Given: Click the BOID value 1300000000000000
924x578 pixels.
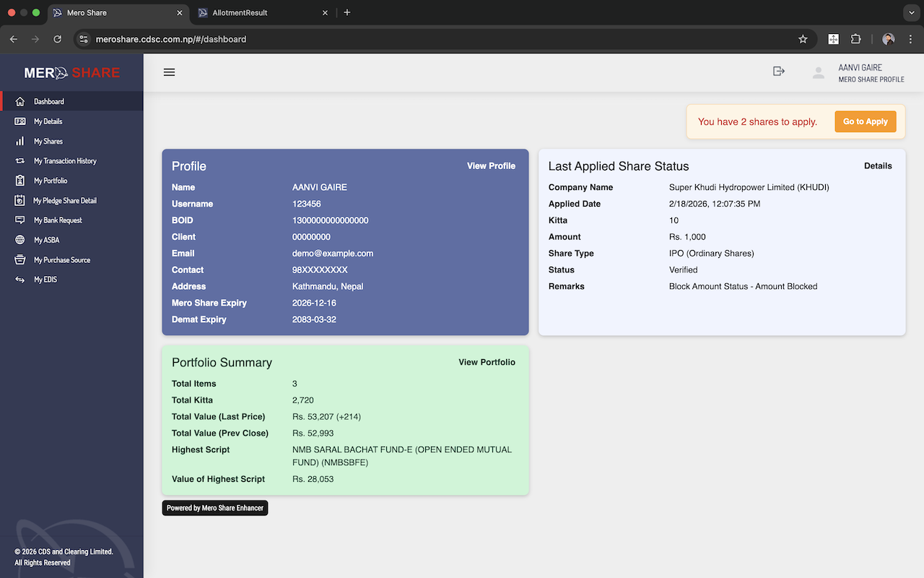Looking at the screenshot, I should click(331, 220).
